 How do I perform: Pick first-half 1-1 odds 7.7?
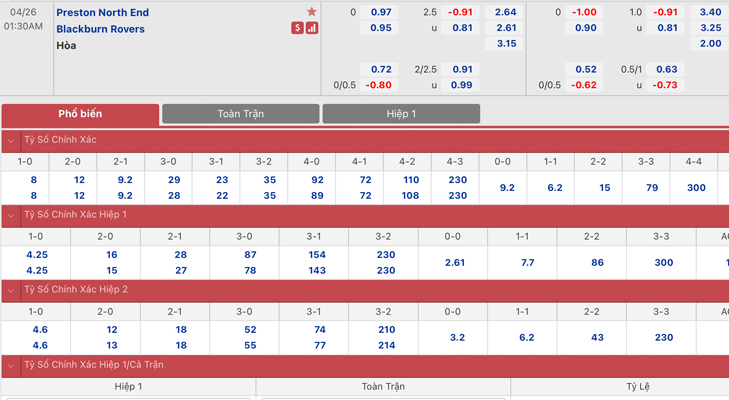point(527,263)
